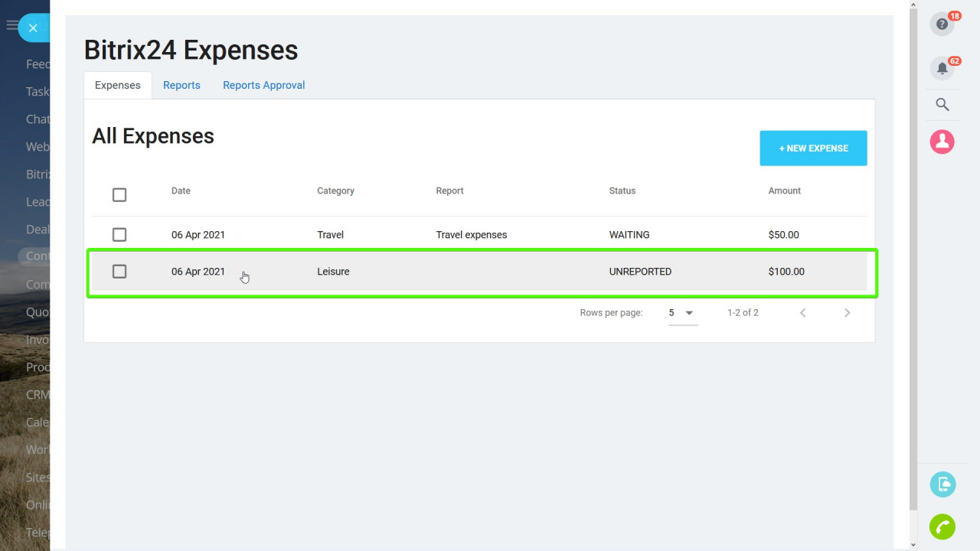
Task: Switch to the Reports tab
Action: coord(181,85)
